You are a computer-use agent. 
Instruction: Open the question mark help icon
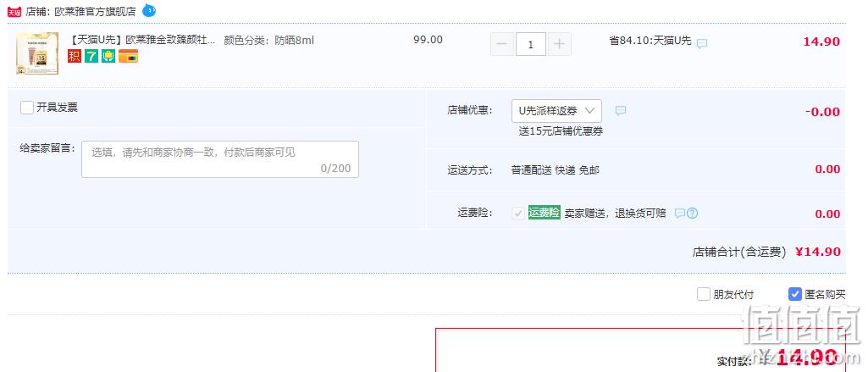pos(692,214)
